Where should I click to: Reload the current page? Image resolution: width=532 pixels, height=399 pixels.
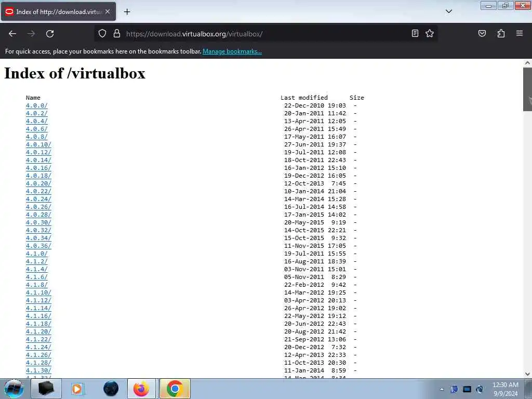[50, 34]
